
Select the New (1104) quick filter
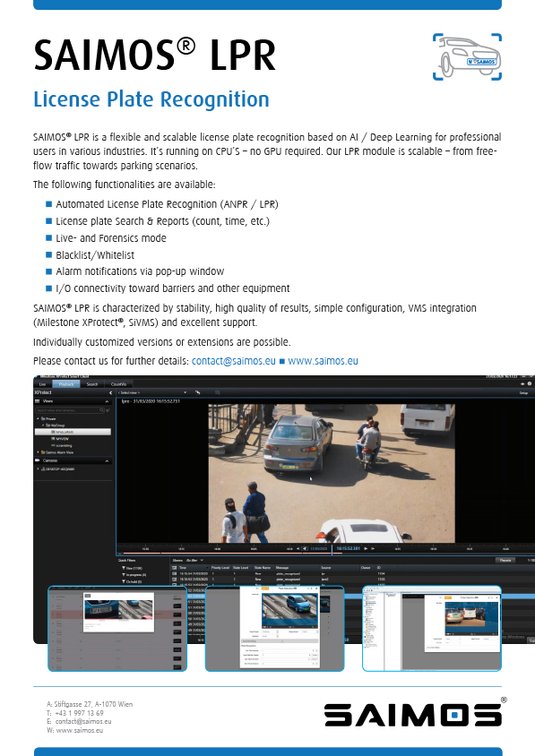pyautogui.click(x=132, y=568)
